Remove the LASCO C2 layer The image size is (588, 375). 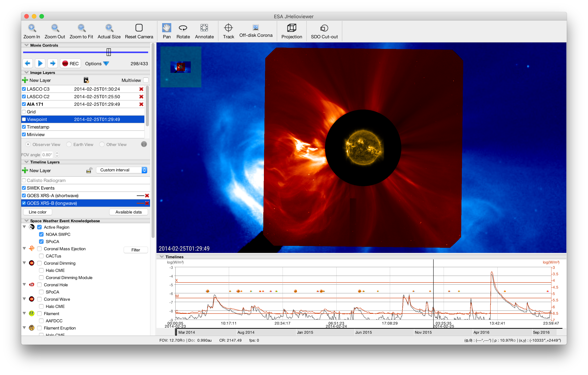tap(141, 96)
